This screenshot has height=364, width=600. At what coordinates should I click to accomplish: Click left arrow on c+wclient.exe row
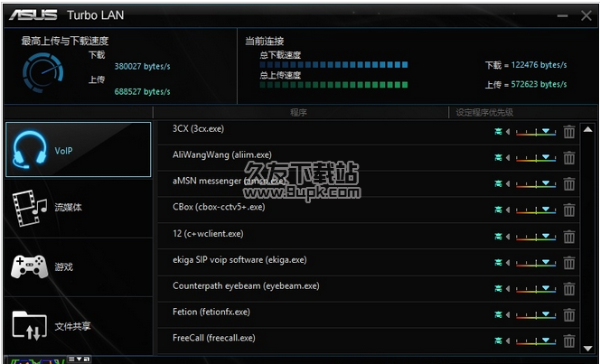tap(508, 237)
